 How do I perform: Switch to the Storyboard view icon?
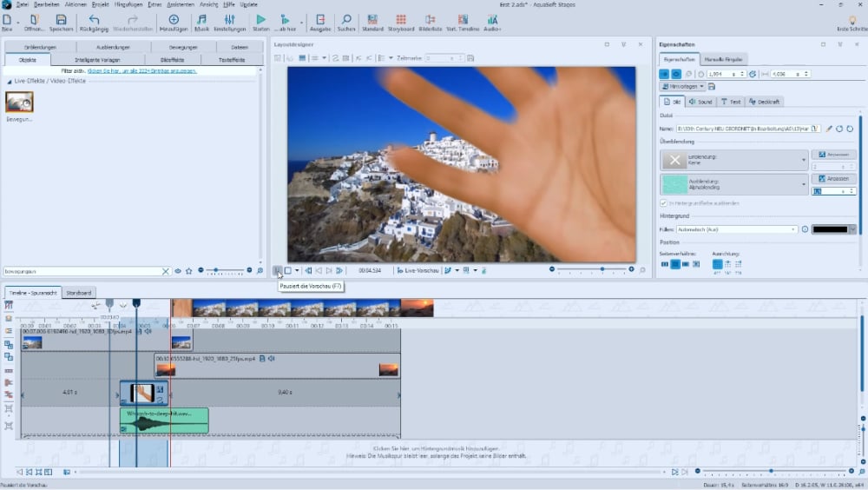point(399,19)
